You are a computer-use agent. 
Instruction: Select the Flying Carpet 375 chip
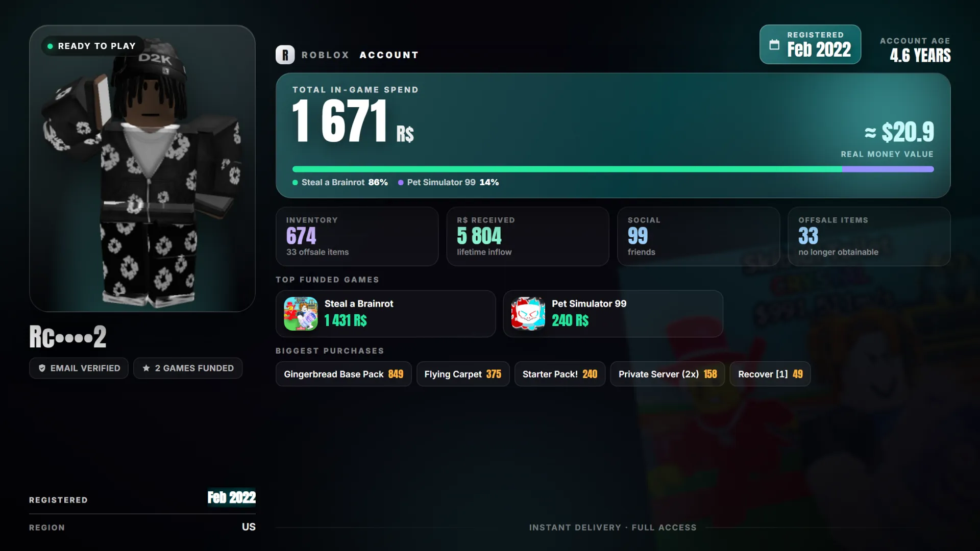pos(463,374)
